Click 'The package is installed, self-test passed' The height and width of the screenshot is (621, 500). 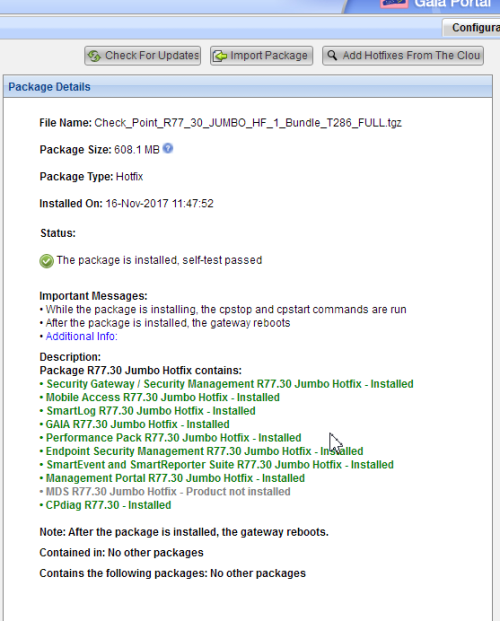(x=159, y=260)
